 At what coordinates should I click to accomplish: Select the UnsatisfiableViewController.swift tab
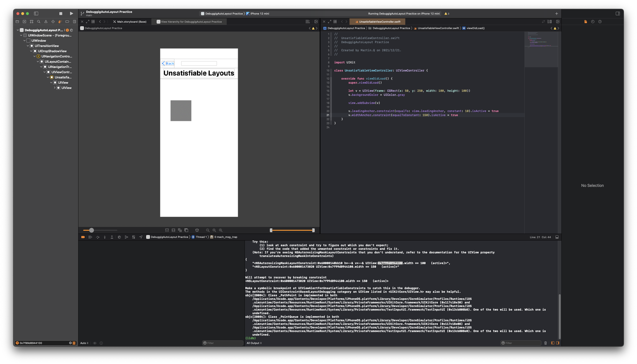379,22
